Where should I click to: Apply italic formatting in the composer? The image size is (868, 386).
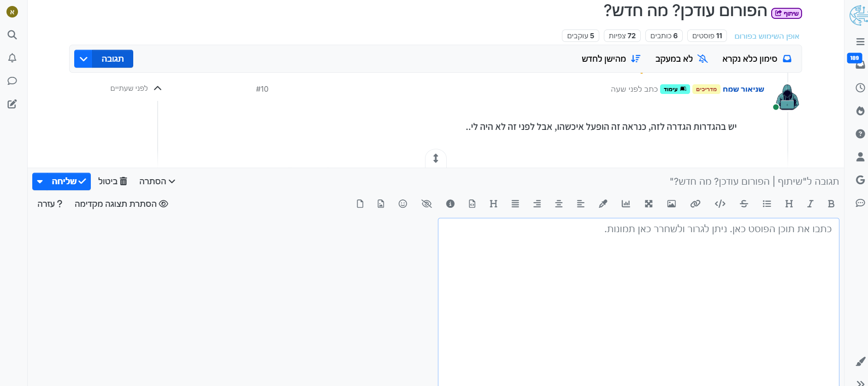[810, 204]
